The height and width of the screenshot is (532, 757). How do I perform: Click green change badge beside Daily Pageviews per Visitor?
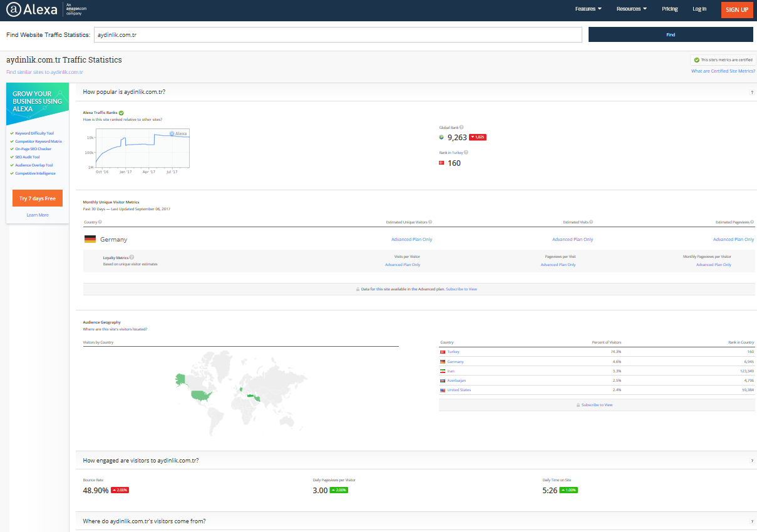click(x=339, y=490)
